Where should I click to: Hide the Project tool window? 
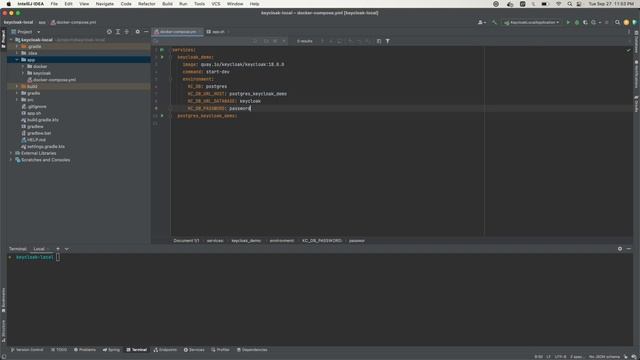pyautogui.click(x=146, y=31)
